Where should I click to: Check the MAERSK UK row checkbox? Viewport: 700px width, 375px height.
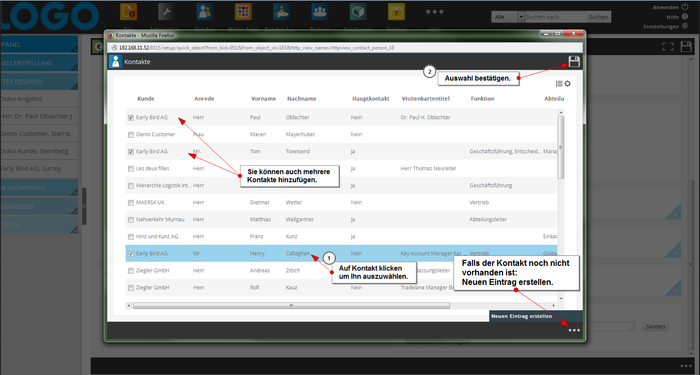131,203
